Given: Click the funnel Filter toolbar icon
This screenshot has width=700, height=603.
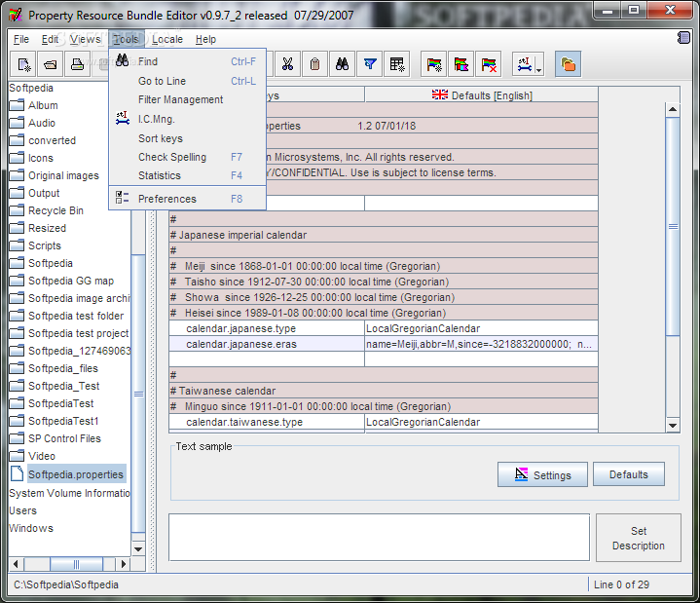Looking at the screenshot, I should (370, 64).
